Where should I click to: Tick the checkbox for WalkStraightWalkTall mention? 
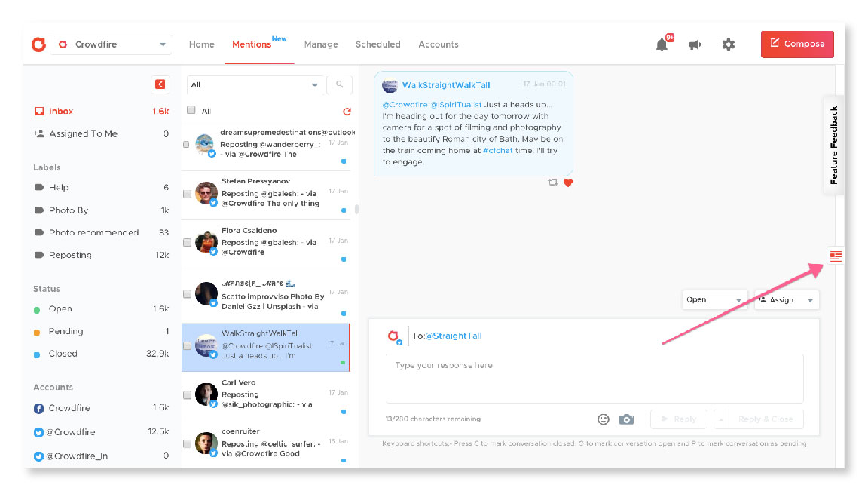[187, 345]
